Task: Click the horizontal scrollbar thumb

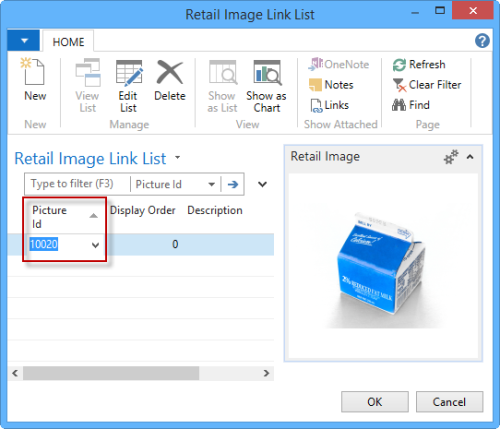Action: (x=111, y=373)
